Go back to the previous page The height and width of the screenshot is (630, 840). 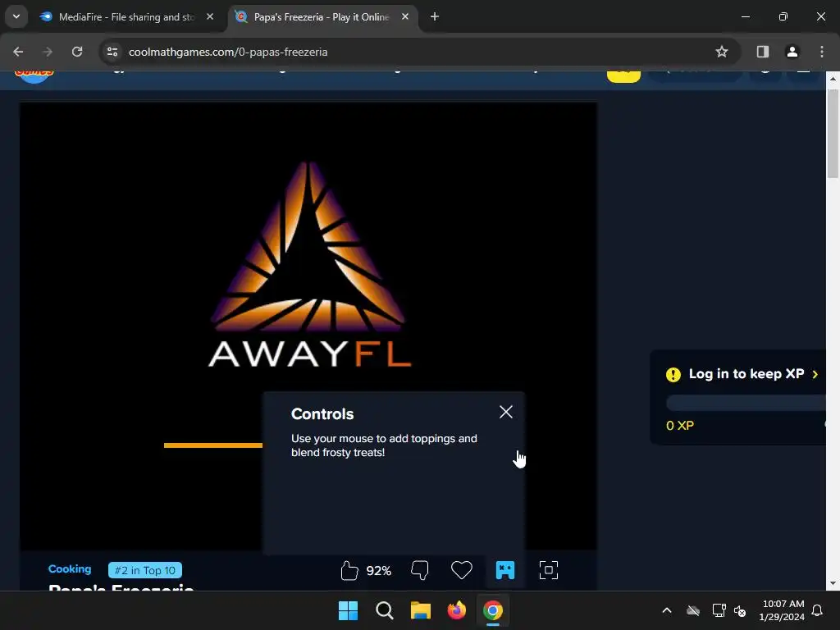click(x=18, y=52)
